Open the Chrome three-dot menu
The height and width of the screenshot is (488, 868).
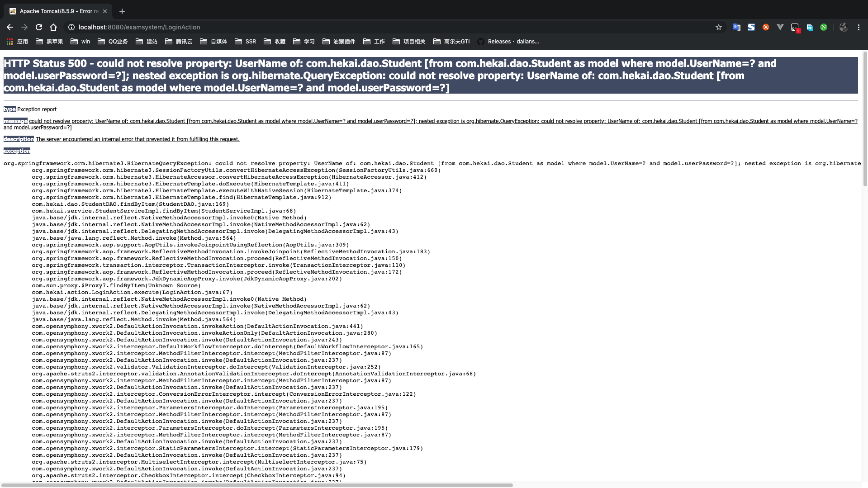pyautogui.click(x=859, y=27)
